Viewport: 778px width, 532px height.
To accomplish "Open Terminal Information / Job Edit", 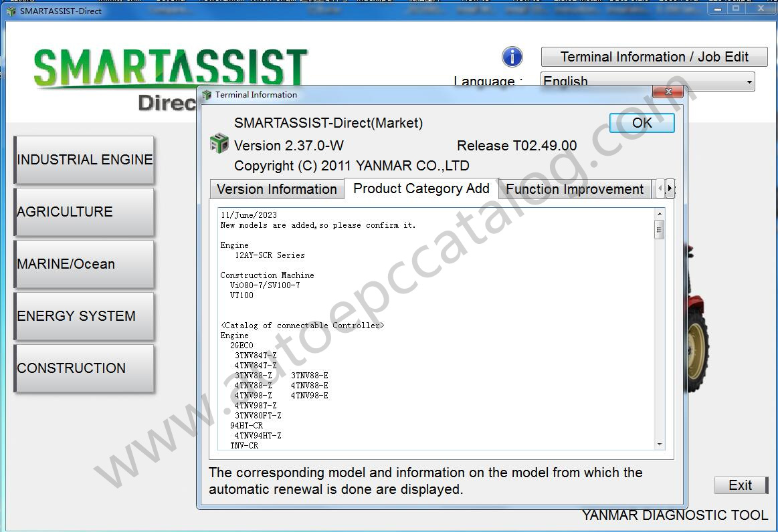I will pos(654,57).
